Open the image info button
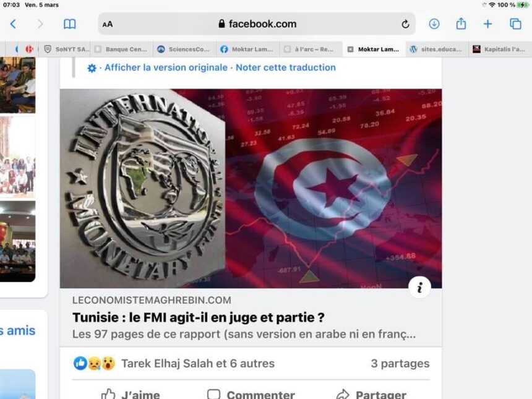The height and width of the screenshot is (399, 532). (419, 288)
